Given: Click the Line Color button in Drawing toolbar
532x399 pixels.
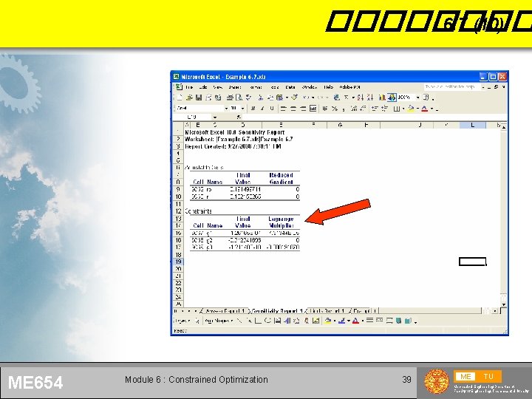Looking at the screenshot, I should pos(342,321).
